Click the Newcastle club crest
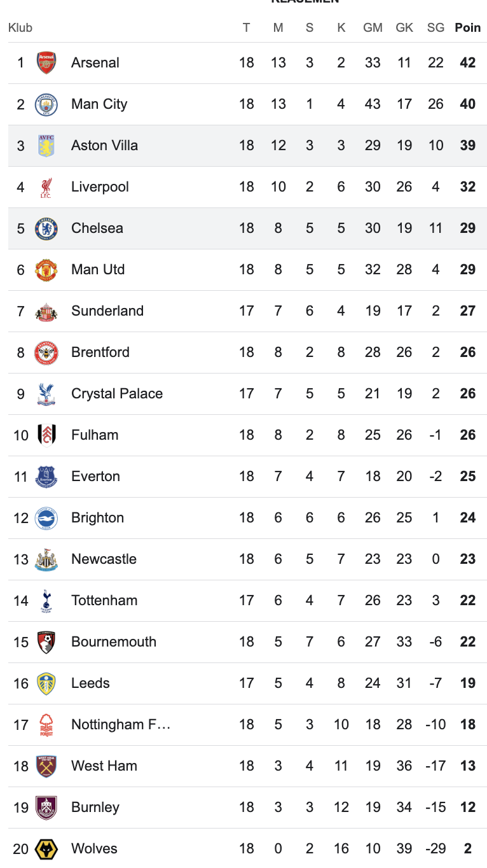Viewport: 487px width, 868px height. click(x=46, y=559)
